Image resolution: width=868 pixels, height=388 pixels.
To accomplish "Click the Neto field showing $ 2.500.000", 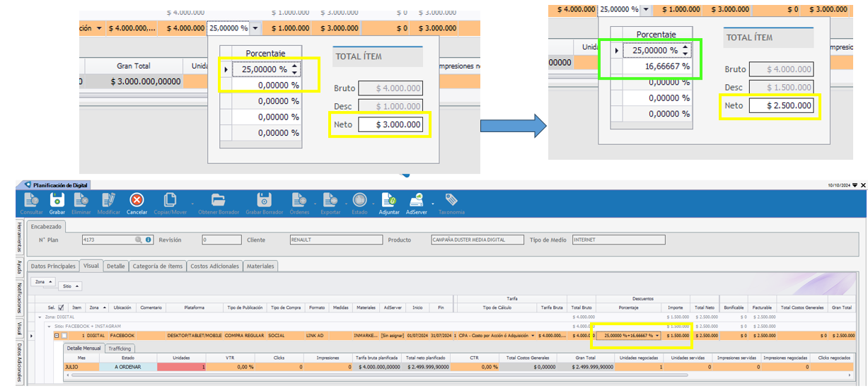I will coord(781,105).
